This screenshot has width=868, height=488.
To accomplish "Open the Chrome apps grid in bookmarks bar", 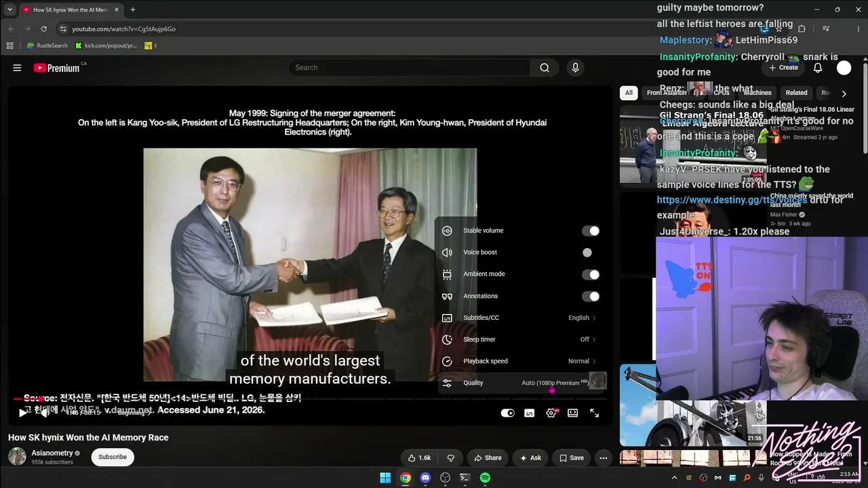I will (9, 45).
